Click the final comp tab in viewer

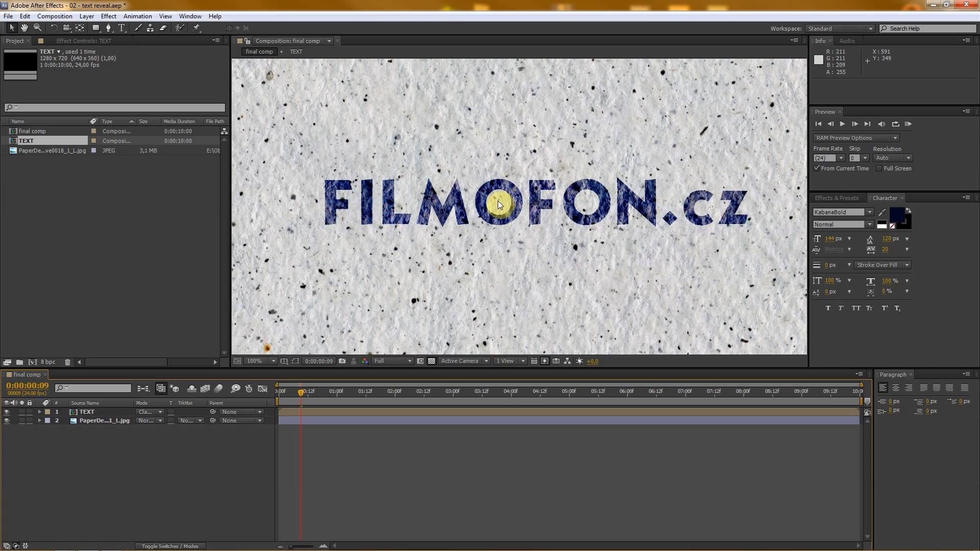(x=258, y=51)
